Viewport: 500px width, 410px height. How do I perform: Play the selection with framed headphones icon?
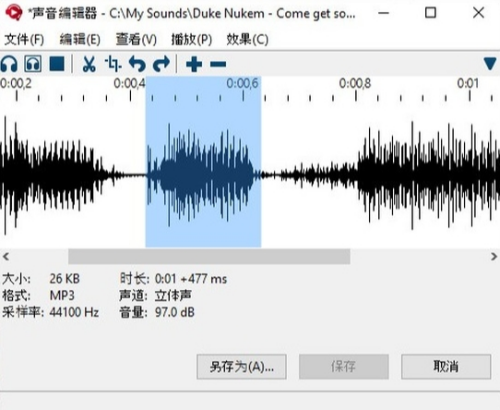pyautogui.click(x=33, y=64)
